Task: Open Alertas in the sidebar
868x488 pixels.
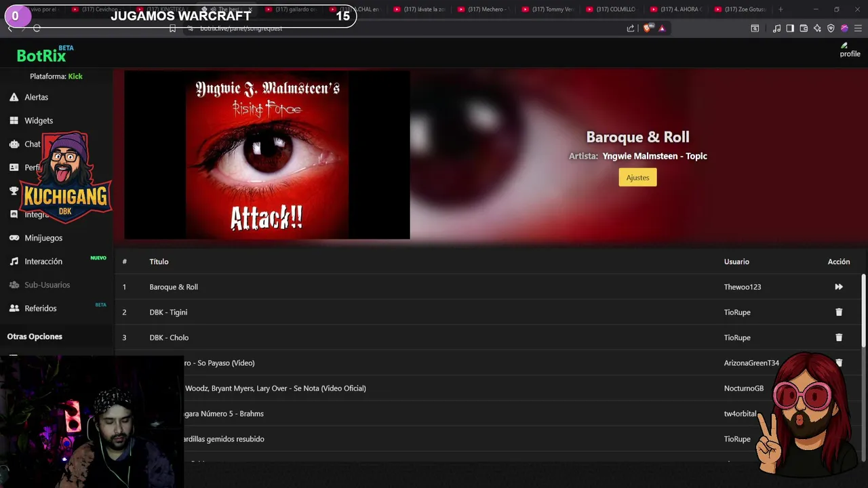Action: [x=36, y=97]
